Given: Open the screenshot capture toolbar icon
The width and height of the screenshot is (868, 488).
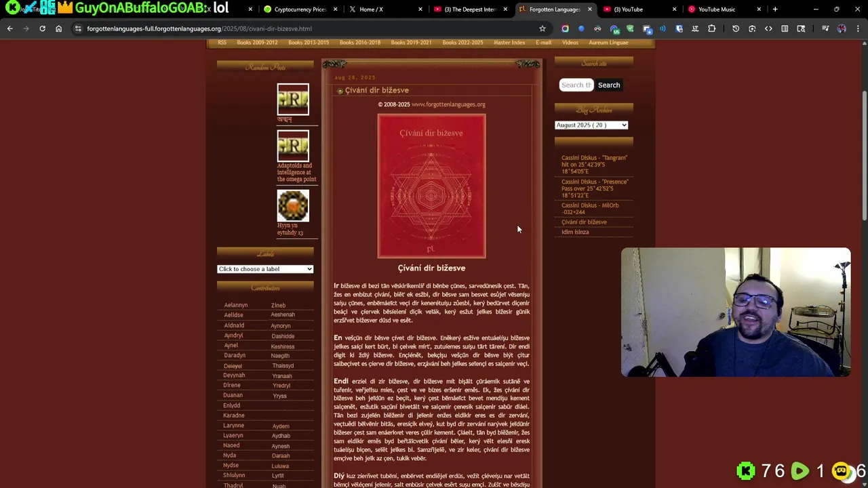Looking at the screenshot, I should 752,28.
